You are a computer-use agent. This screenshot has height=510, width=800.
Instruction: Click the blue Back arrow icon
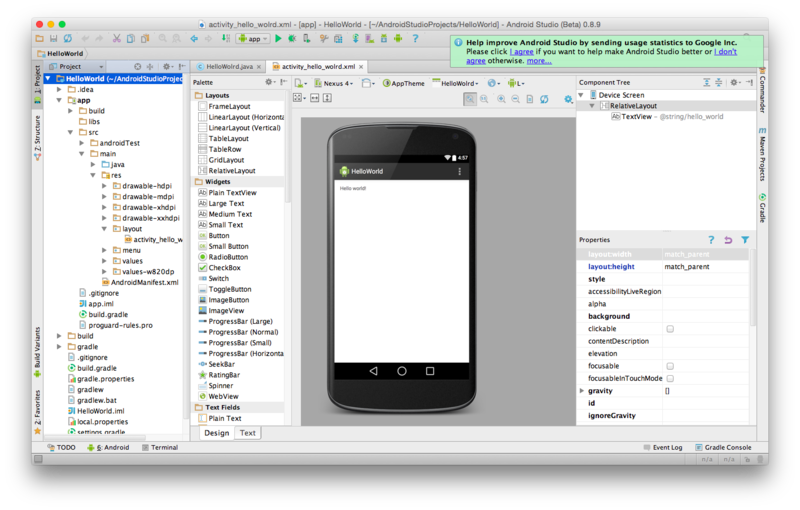(194, 38)
